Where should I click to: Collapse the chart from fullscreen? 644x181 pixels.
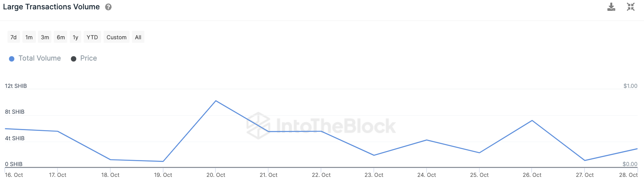pyautogui.click(x=631, y=7)
